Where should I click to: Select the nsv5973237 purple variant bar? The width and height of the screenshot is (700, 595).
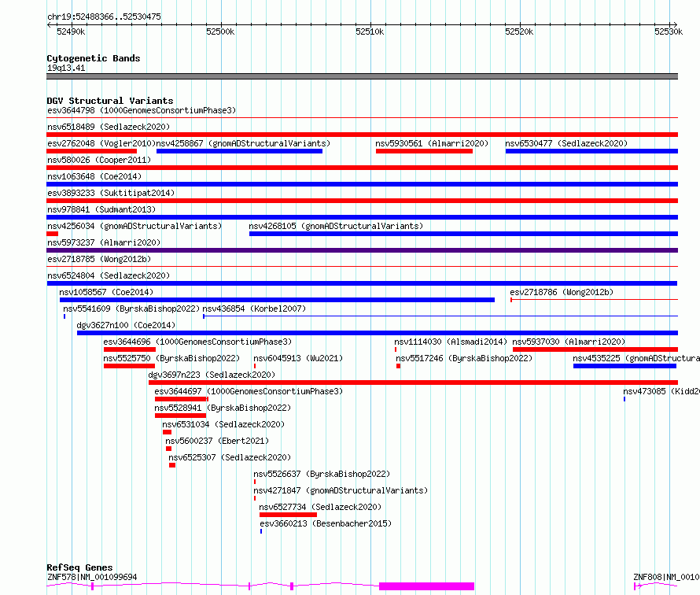pos(362,250)
